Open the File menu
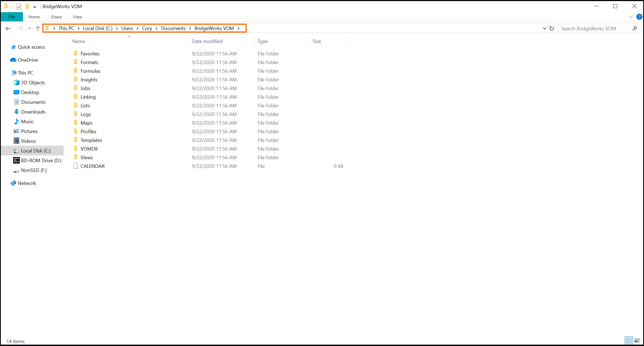This screenshot has width=644, height=346. (12, 16)
